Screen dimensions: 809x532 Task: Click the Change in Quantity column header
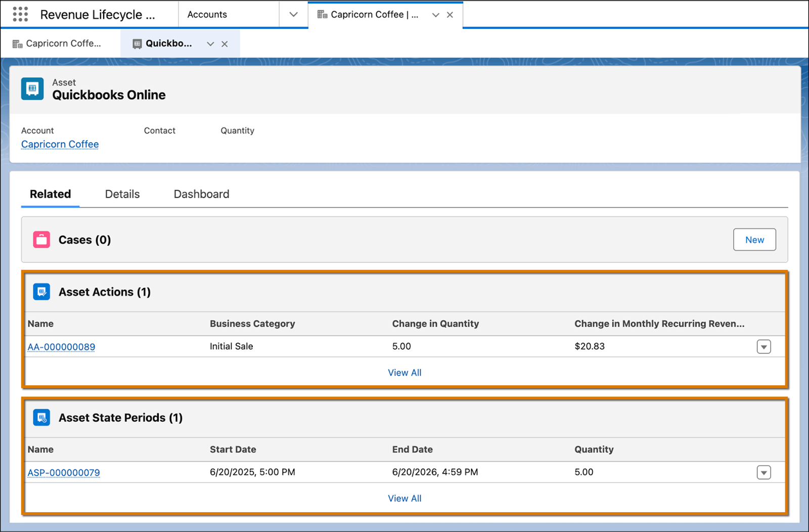(435, 324)
